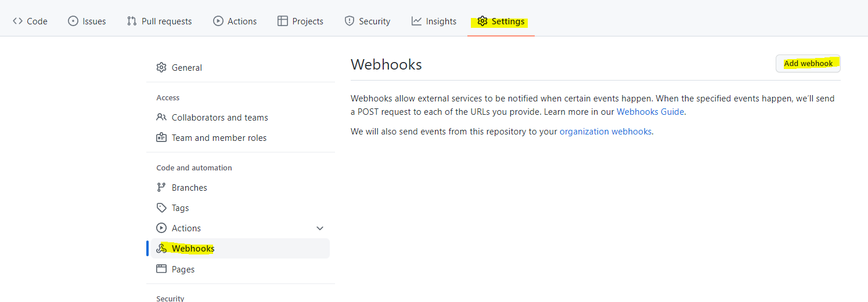Click the Add webhook button
This screenshot has height=302, width=868.
tap(808, 63)
